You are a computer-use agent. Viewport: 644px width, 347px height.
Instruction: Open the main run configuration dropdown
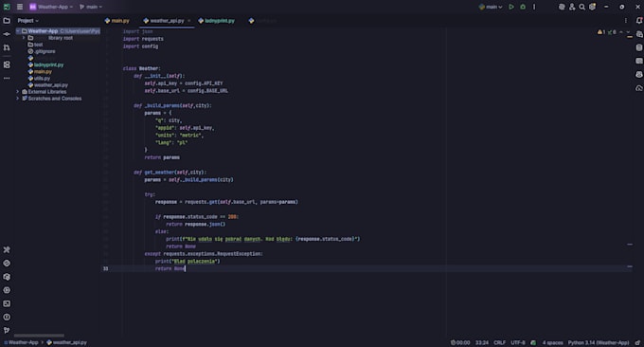point(491,7)
